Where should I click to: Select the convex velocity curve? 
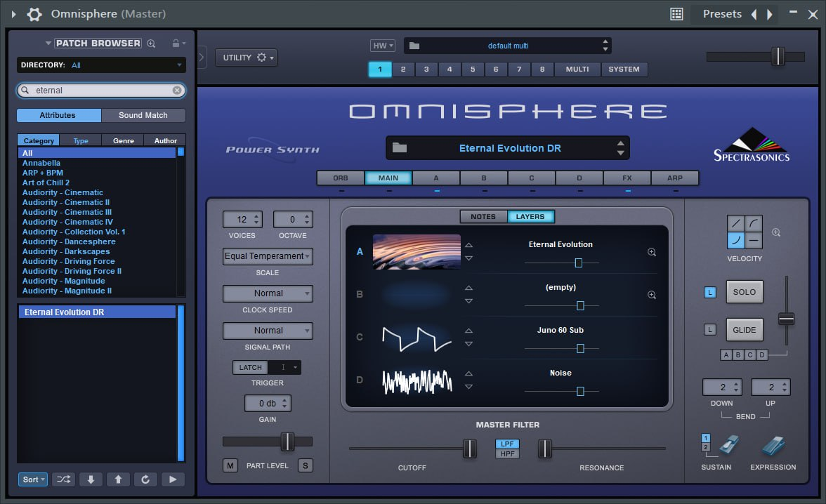pos(754,223)
